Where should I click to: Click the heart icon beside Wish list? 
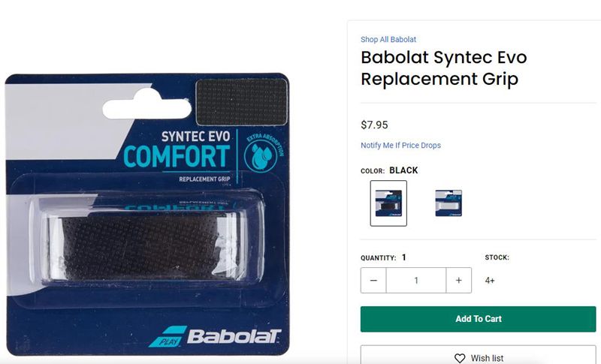pos(460,358)
